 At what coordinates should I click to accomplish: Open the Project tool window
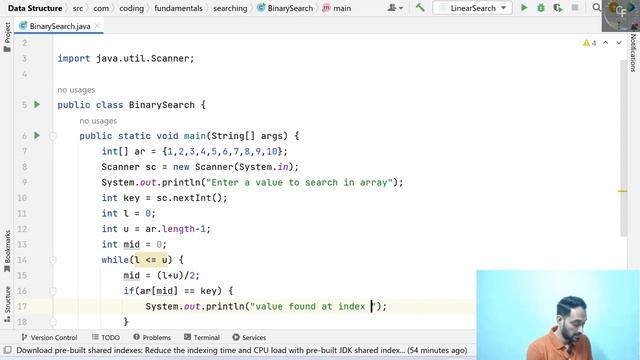(7, 37)
